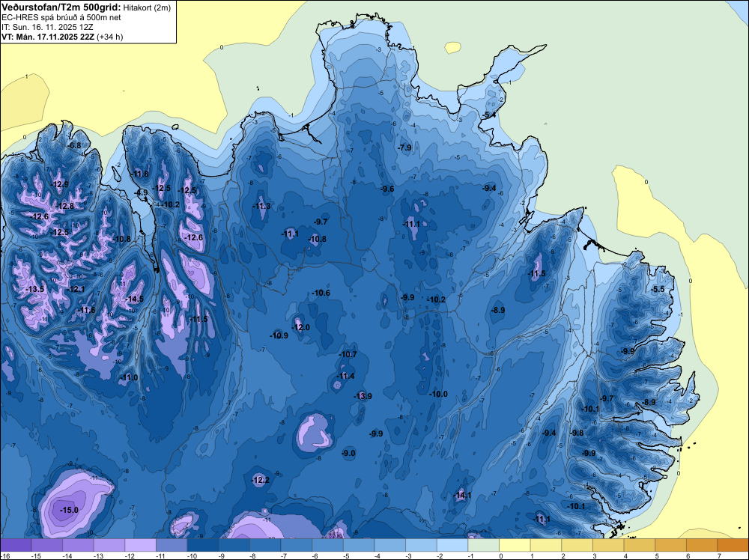The image size is (749, 560).
Task: Click the -12.2 temperature label
Action: tap(261, 480)
